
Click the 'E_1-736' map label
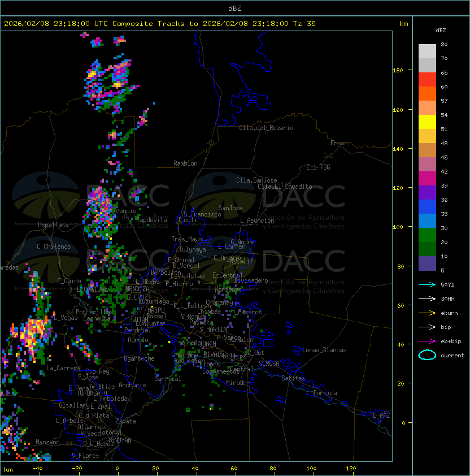coord(318,167)
